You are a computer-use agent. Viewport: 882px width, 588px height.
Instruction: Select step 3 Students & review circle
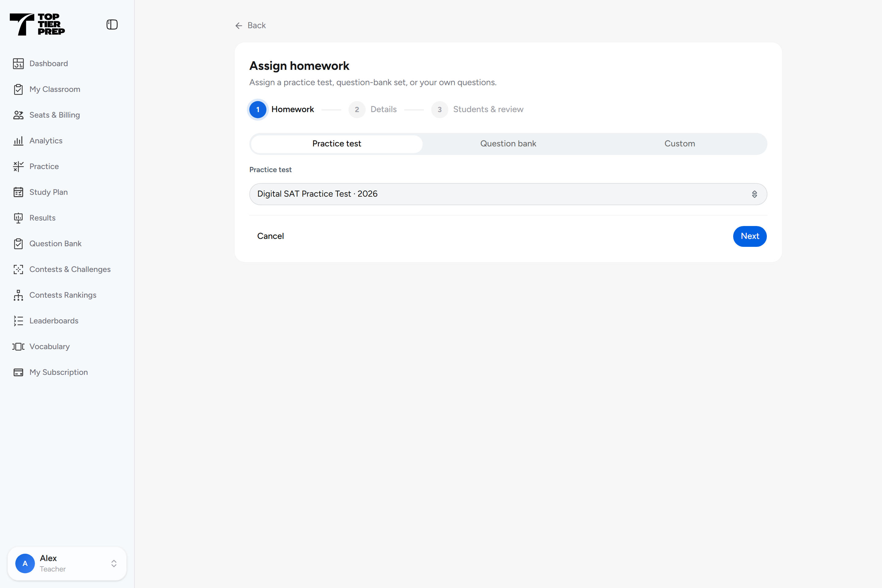tap(439, 110)
